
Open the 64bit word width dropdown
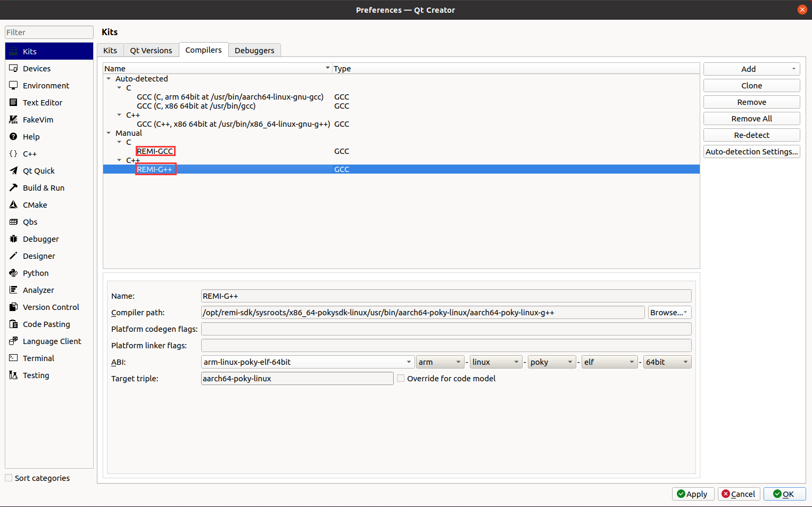pos(667,362)
